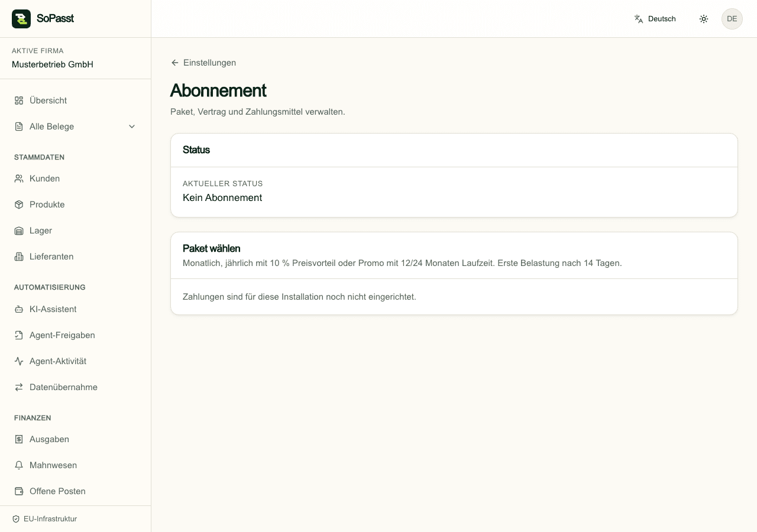Open the Deutsch language selector
Image resolution: width=757 pixels, height=532 pixels.
pyautogui.click(x=655, y=19)
